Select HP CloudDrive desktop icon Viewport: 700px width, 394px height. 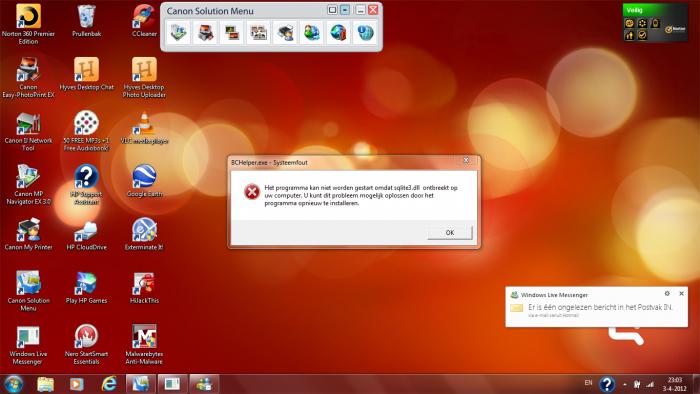tap(86, 234)
